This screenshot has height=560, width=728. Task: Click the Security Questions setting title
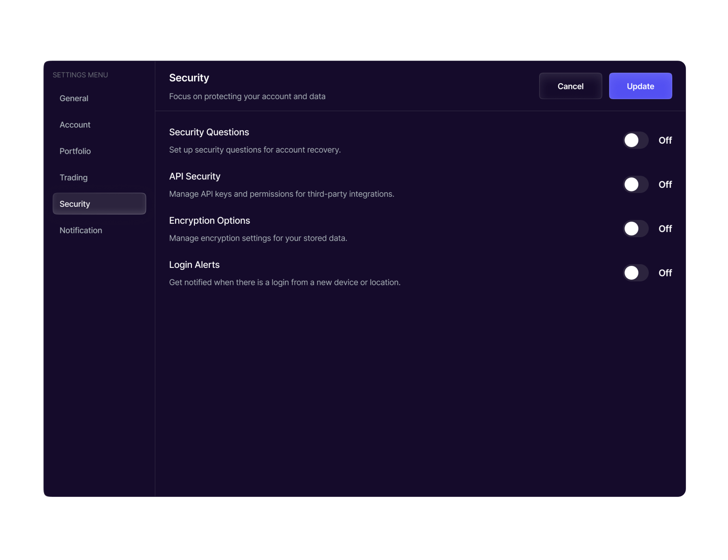[209, 132]
